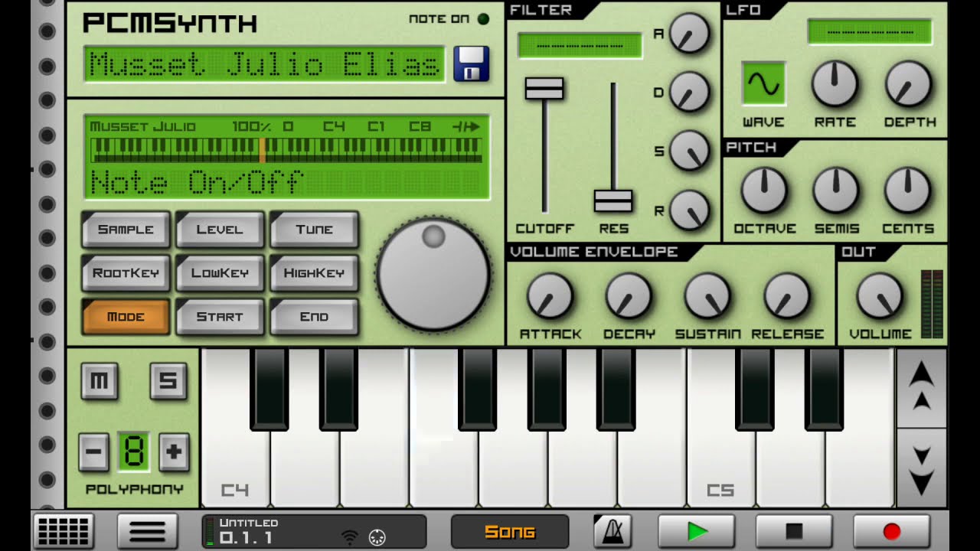Viewport: 980px width, 551px height.
Task: Click the output Volume knob
Action: click(880, 295)
